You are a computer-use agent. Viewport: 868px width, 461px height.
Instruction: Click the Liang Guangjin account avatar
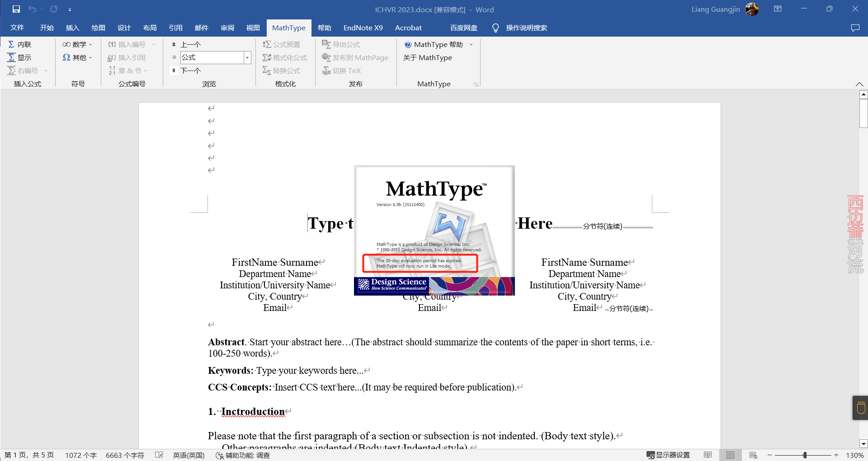pyautogui.click(x=752, y=9)
